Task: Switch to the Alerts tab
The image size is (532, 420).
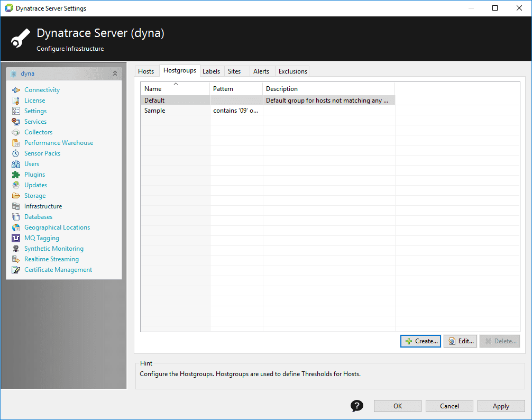Action: (261, 71)
